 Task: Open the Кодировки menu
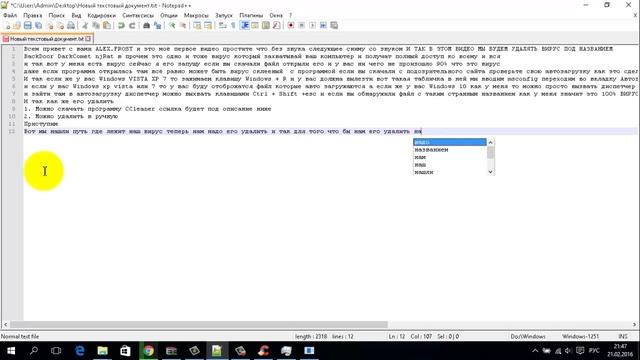[102, 15]
